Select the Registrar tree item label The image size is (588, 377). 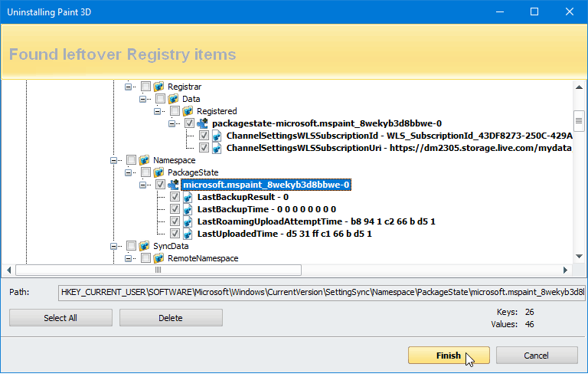point(185,87)
